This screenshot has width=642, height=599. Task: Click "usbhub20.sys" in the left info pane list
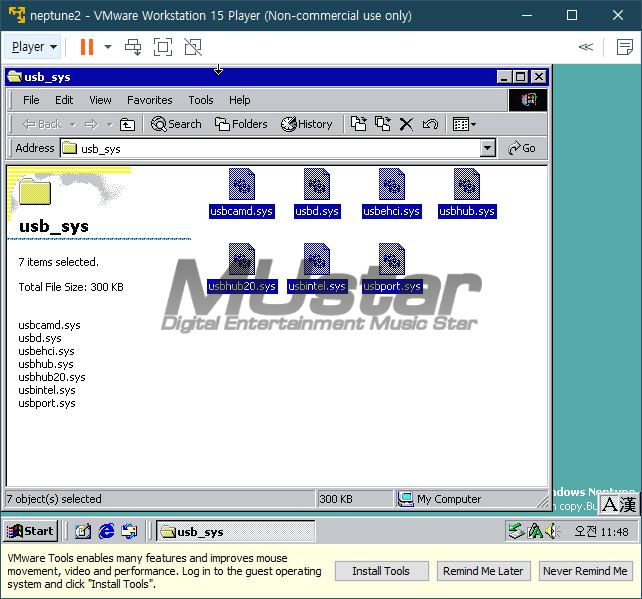pyautogui.click(x=52, y=377)
